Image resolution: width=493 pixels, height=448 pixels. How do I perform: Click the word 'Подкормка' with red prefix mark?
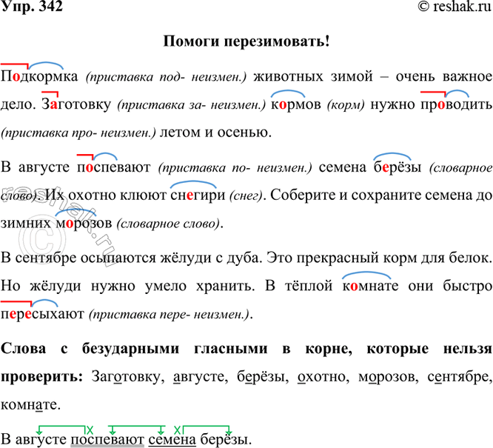[x=41, y=78]
